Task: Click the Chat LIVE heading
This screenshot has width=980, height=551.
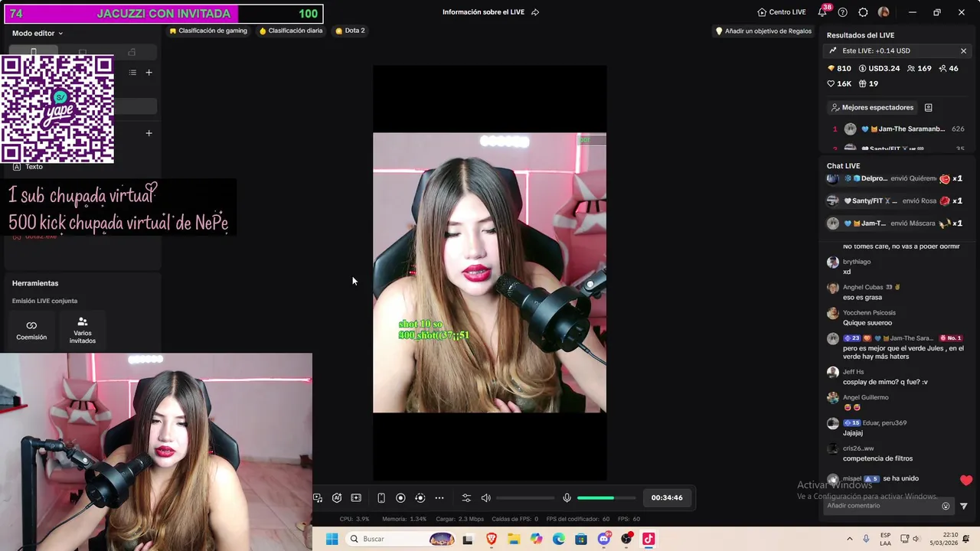Action: point(843,165)
